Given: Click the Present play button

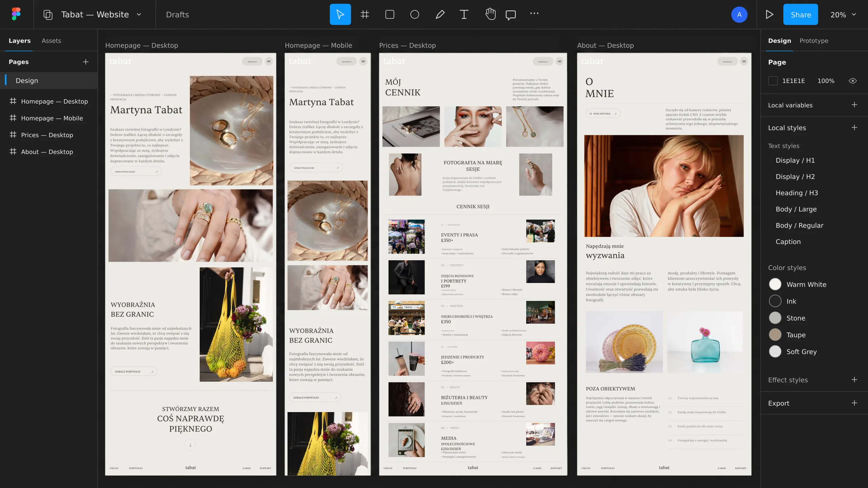Looking at the screenshot, I should pos(769,14).
